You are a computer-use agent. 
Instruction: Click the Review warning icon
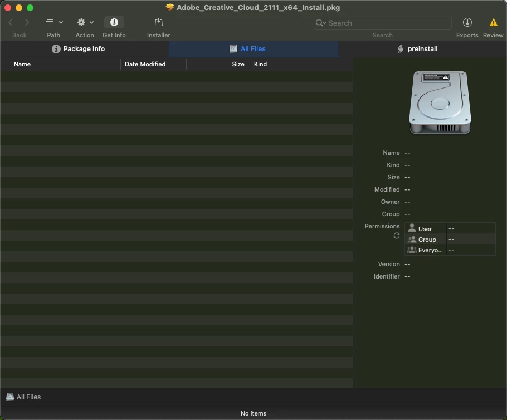coord(494,22)
